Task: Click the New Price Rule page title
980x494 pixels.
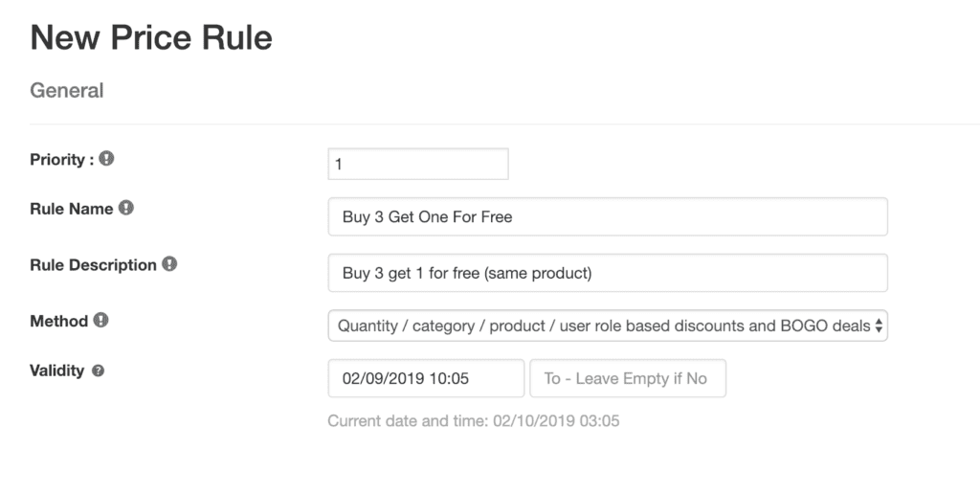Action: tap(151, 37)
